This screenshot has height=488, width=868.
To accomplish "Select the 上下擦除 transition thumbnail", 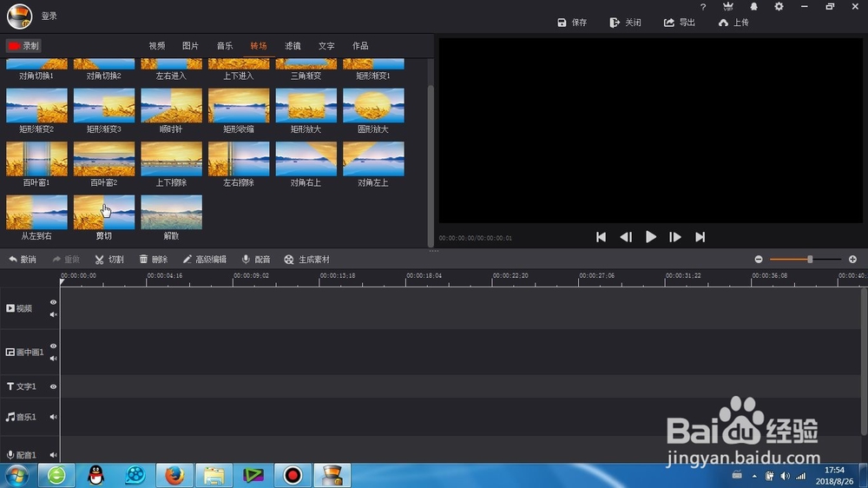I will click(172, 158).
